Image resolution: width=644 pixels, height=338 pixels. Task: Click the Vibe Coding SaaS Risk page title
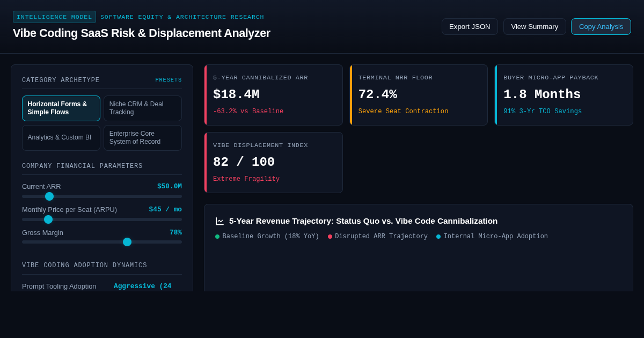(x=142, y=33)
